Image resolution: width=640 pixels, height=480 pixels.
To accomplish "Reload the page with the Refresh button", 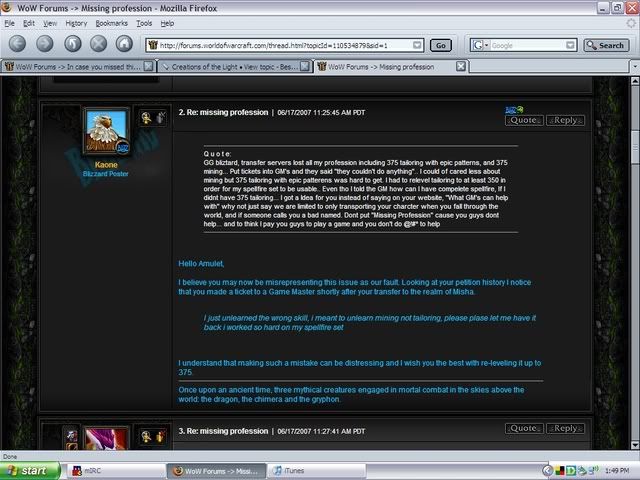I will [x=73, y=43].
